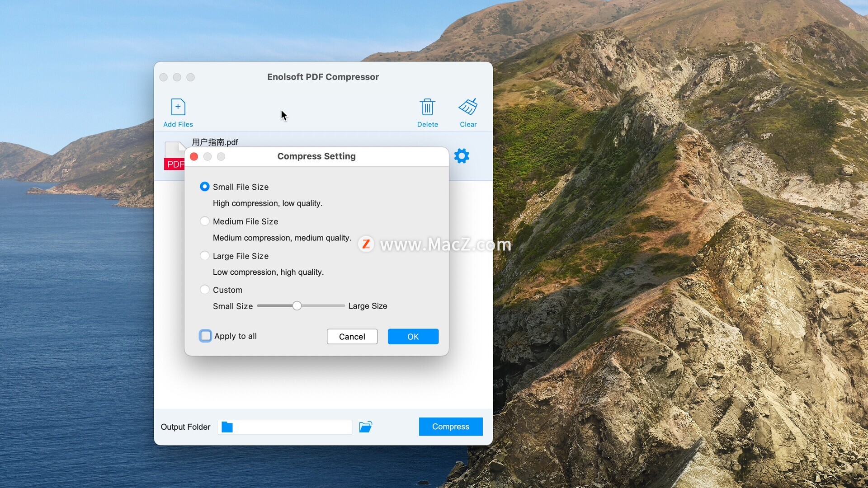
Task: Click the Delete trash icon
Action: click(x=427, y=107)
